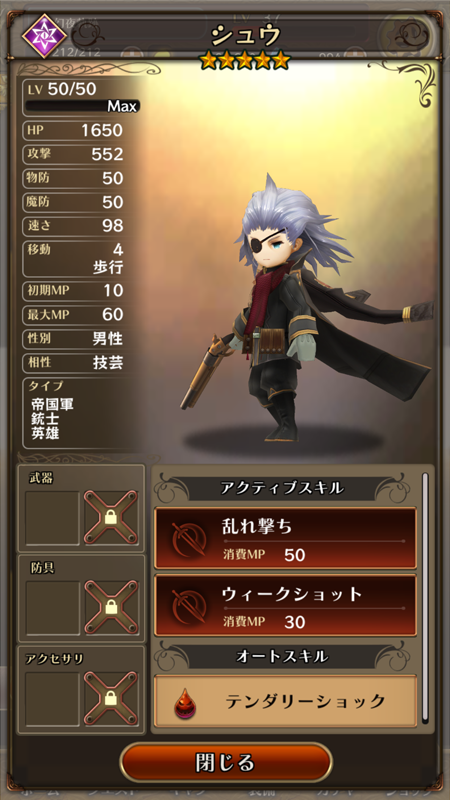The width and height of the screenshot is (450, 800).
Task: Tap the purple hexagram element badge
Action: click(44, 36)
